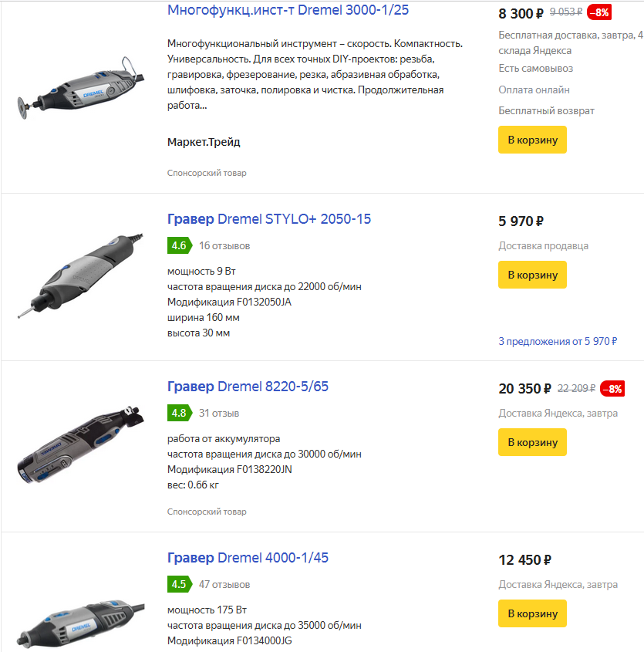View 3 предложения от 5 970 ₽ offers
Screen dimensions: 644x652
click(x=558, y=342)
